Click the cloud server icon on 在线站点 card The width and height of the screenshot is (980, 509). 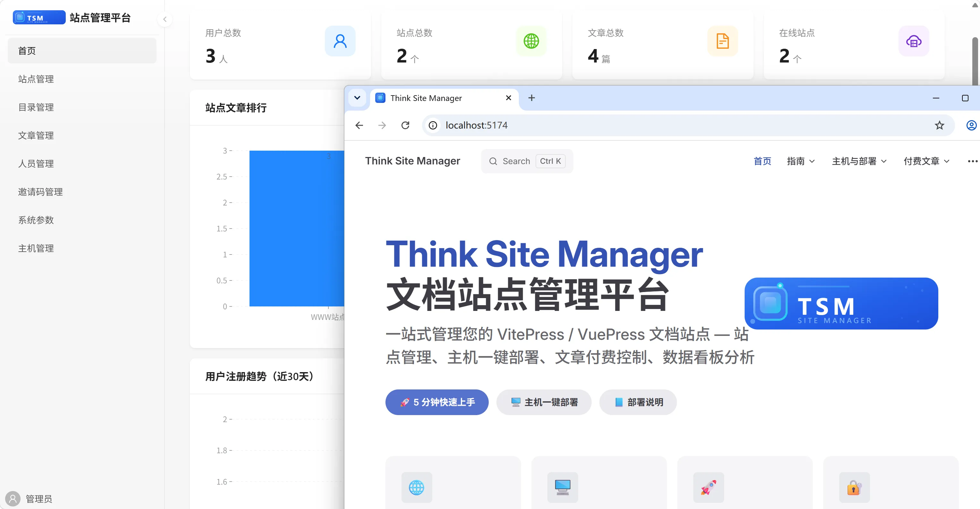(x=913, y=41)
